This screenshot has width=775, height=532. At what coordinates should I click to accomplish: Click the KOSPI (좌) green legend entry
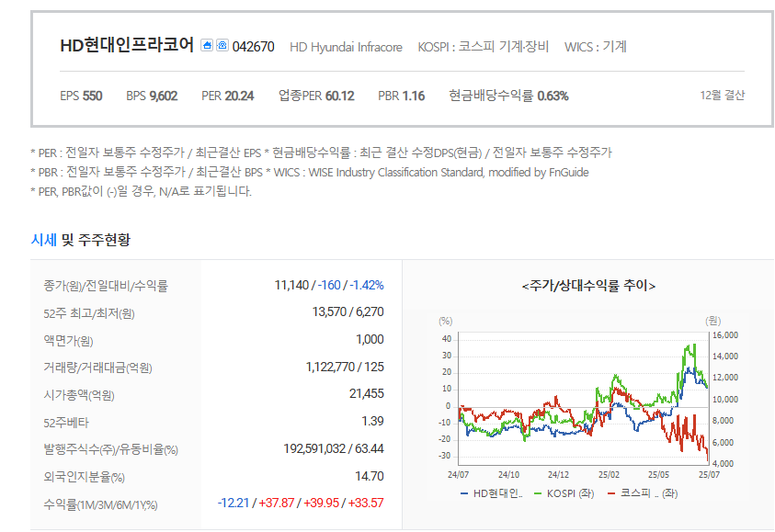pos(564,493)
